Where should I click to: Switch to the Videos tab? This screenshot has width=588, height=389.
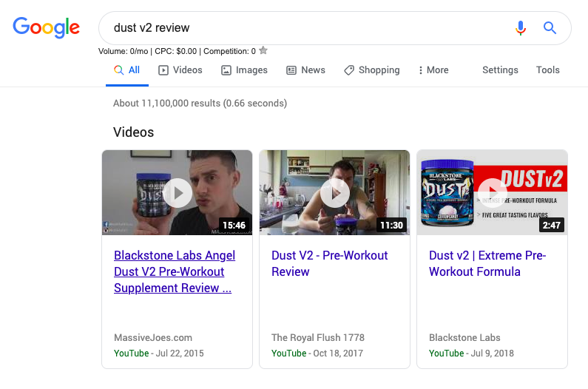[180, 70]
